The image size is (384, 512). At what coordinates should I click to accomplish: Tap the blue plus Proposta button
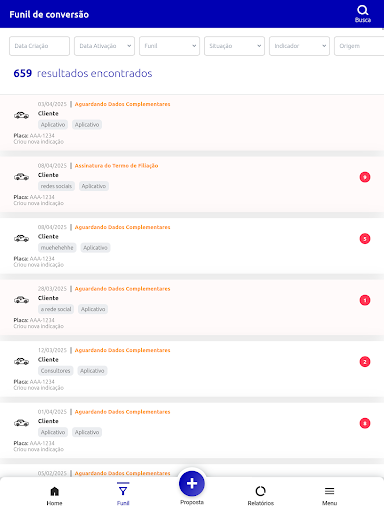[192, 483]
